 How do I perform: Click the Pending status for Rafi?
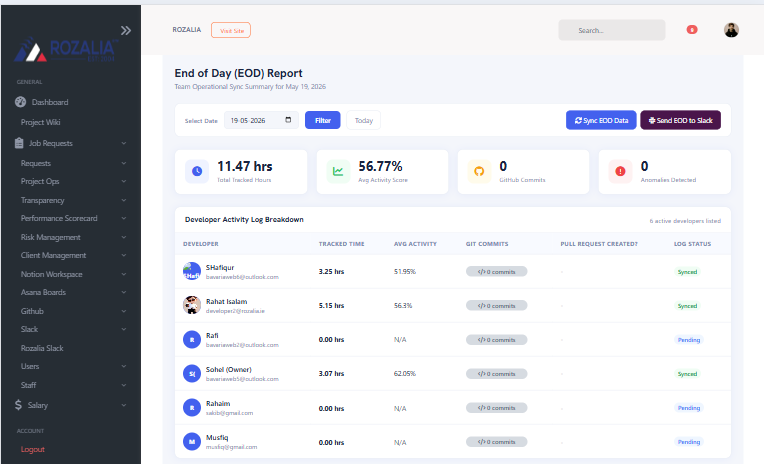point(689,340)
